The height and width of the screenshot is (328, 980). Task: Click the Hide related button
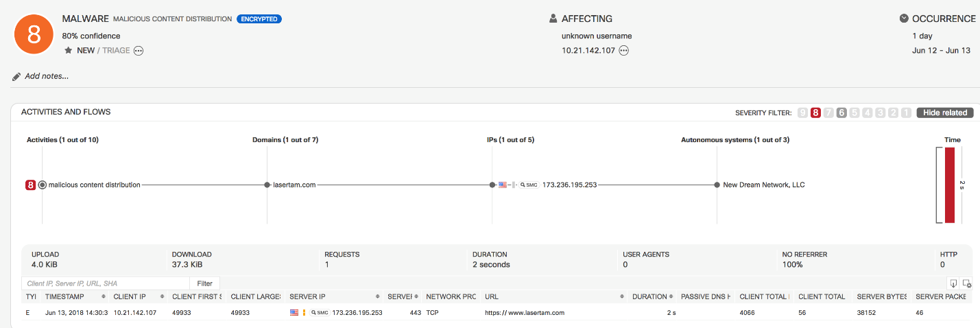point(944,113)
